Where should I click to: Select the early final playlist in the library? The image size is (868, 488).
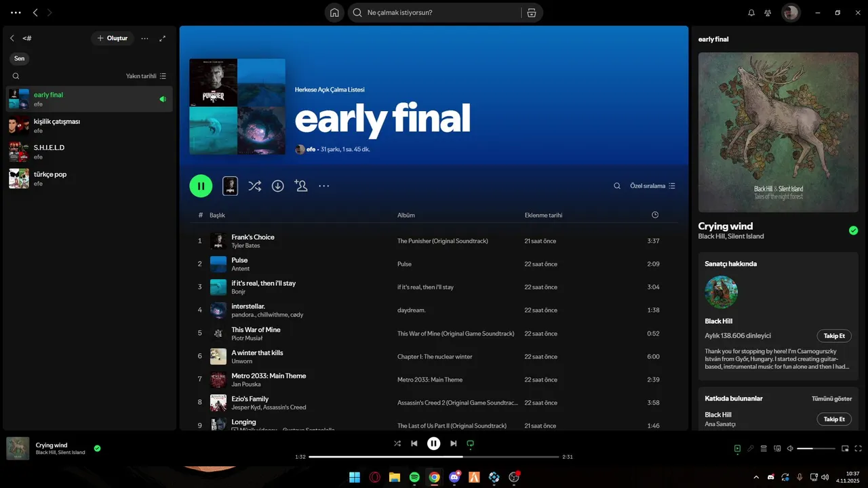click(89, 99)
